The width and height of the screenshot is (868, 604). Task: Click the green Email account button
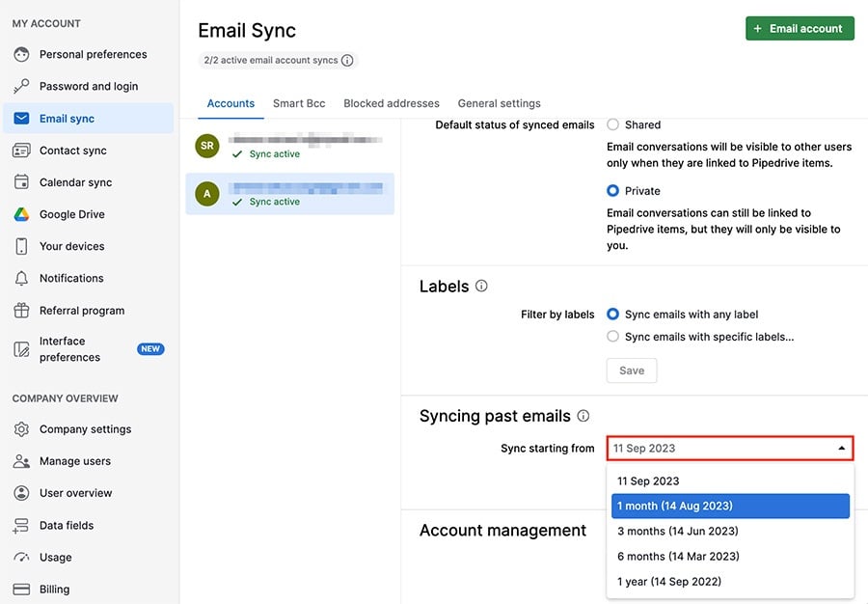[800, 28]
